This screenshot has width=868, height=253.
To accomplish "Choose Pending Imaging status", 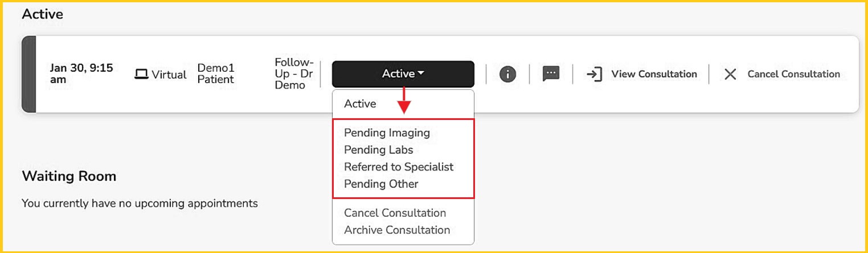I will (x=387, y=132).
